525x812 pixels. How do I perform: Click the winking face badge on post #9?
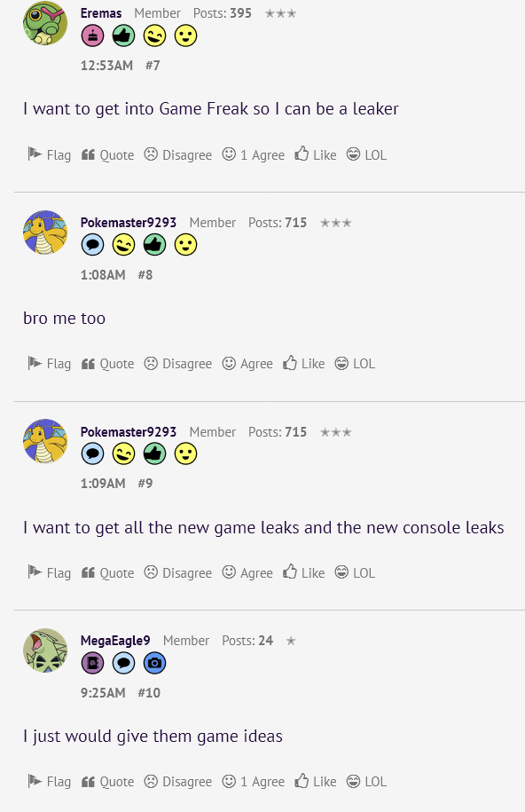[124, 454]
